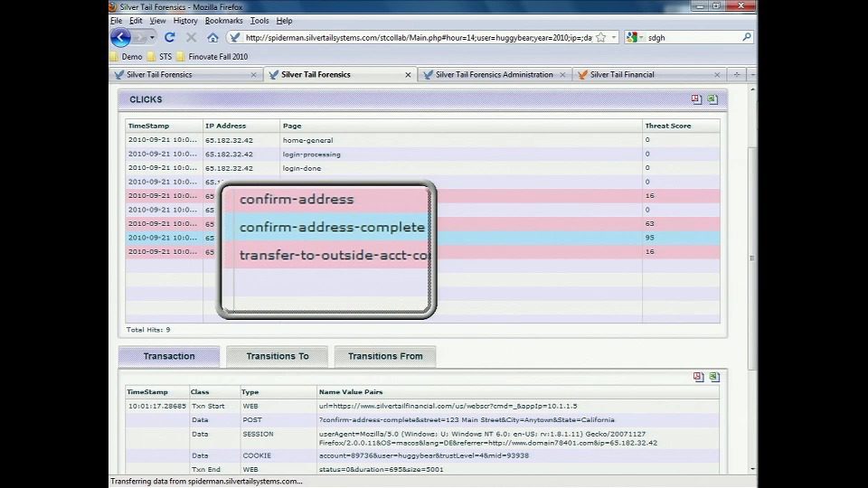The image size is (868, 488).
Task: Sort the Transaction table by Class header
Action: [x=215, y=391]
